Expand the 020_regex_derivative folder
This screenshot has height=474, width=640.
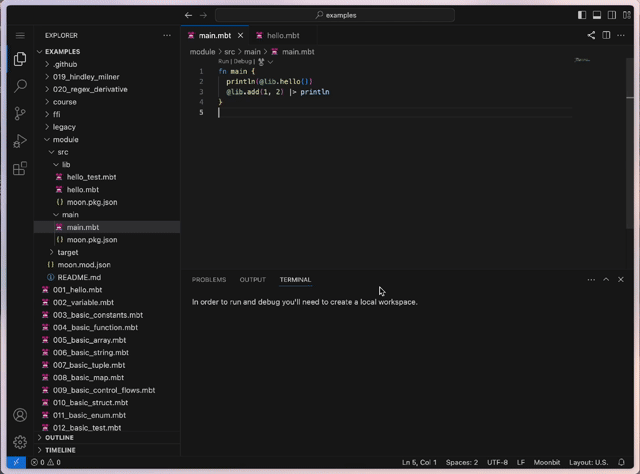tap(107, 89)
